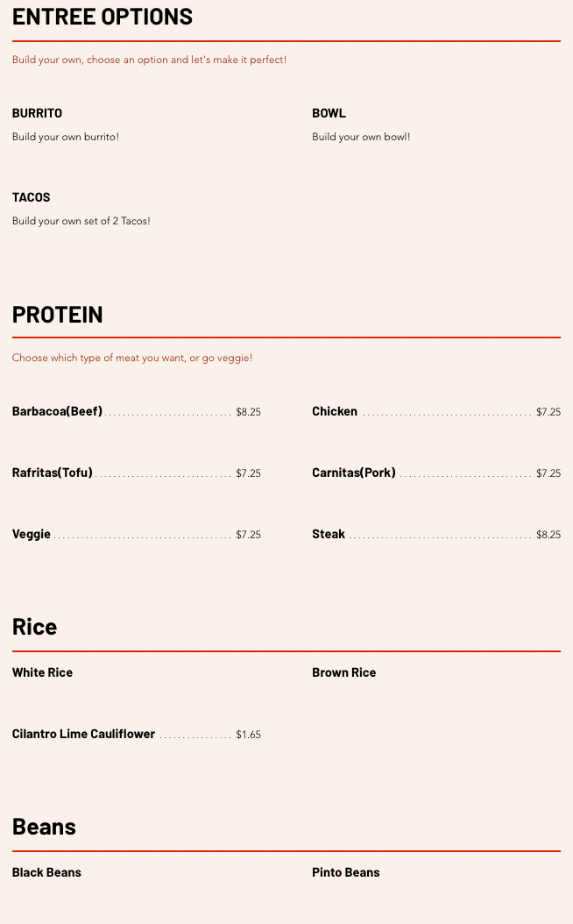Click the Rice section heading

[35, 627]
